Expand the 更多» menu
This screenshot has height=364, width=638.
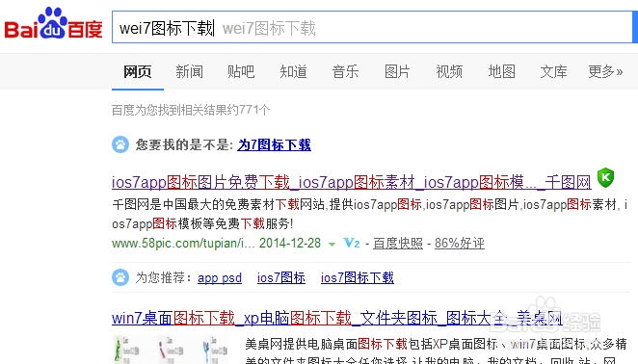click(605, 71)
